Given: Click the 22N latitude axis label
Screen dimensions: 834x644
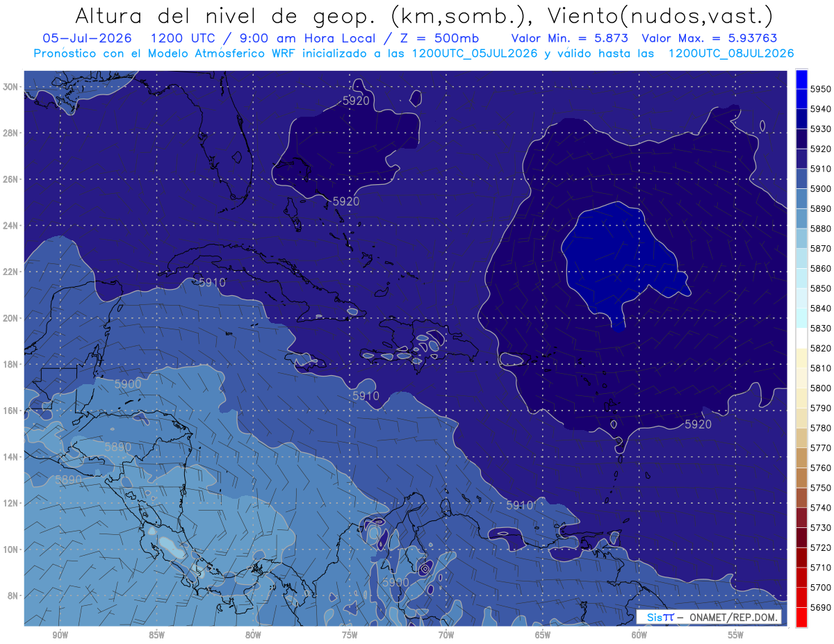Looking at the screenshot, I should point(11,272).
